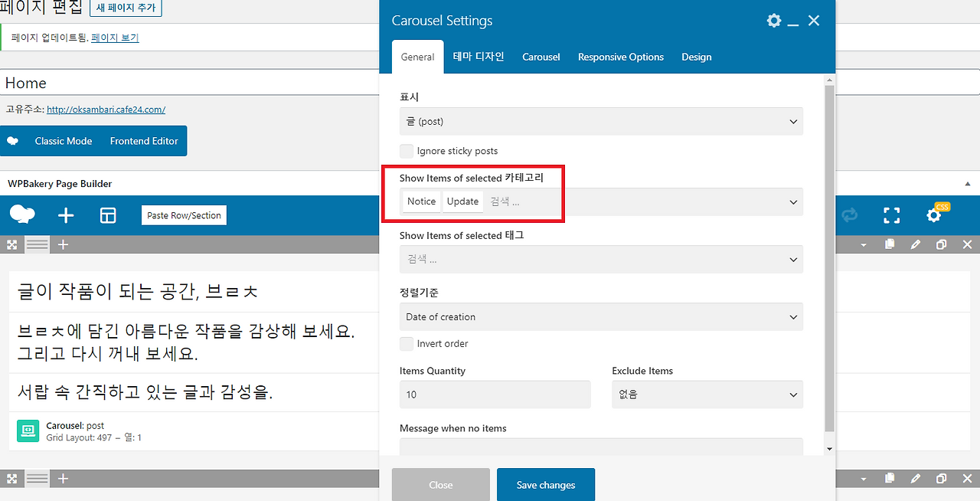Click the faded redo arrows icon

(849, 215)
